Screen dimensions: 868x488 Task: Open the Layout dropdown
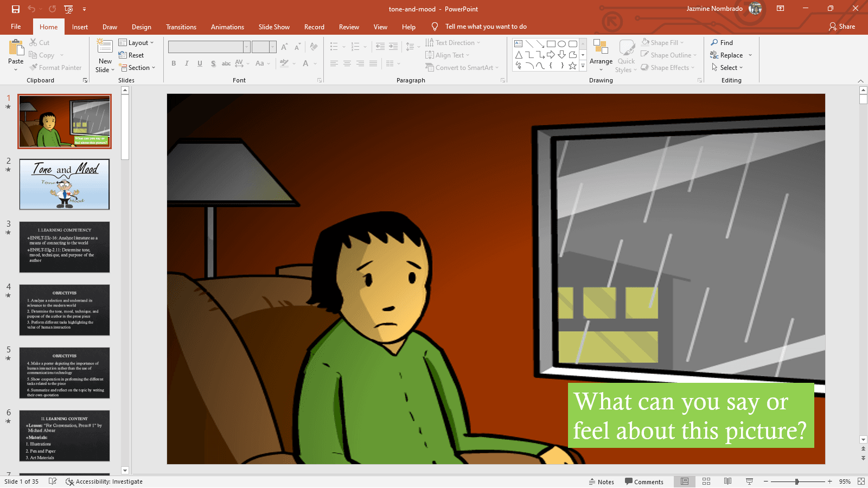pos(137,42)
